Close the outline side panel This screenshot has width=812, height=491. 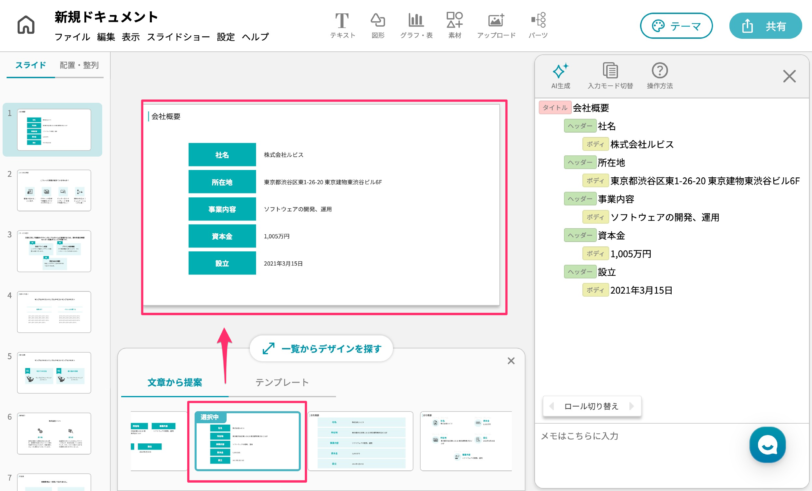click(789, 77)
